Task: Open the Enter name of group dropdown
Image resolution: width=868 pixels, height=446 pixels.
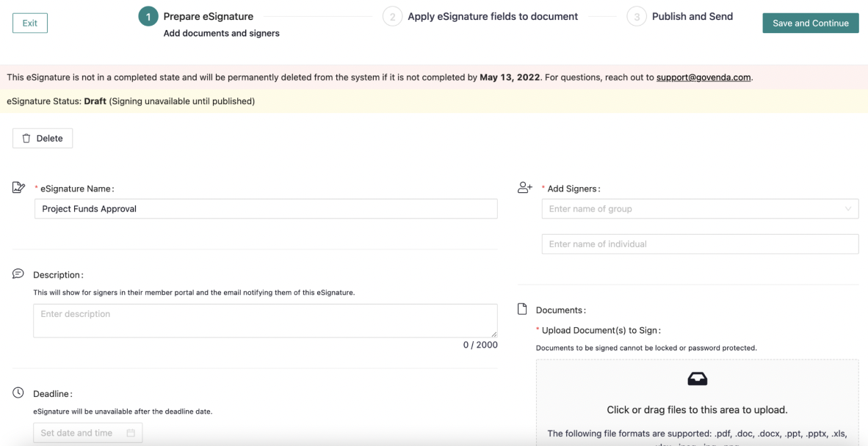Action: pyautogui.click(x=701, y=209)
